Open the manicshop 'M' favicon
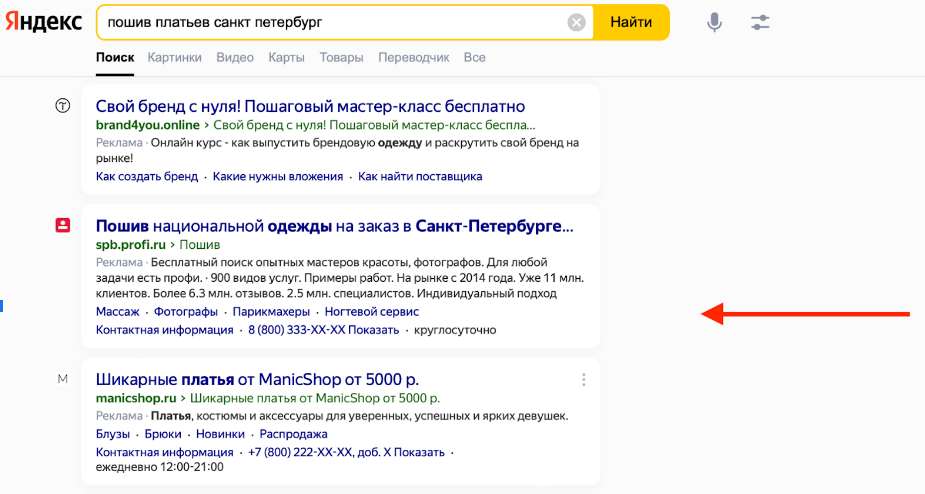 [63, 379]
